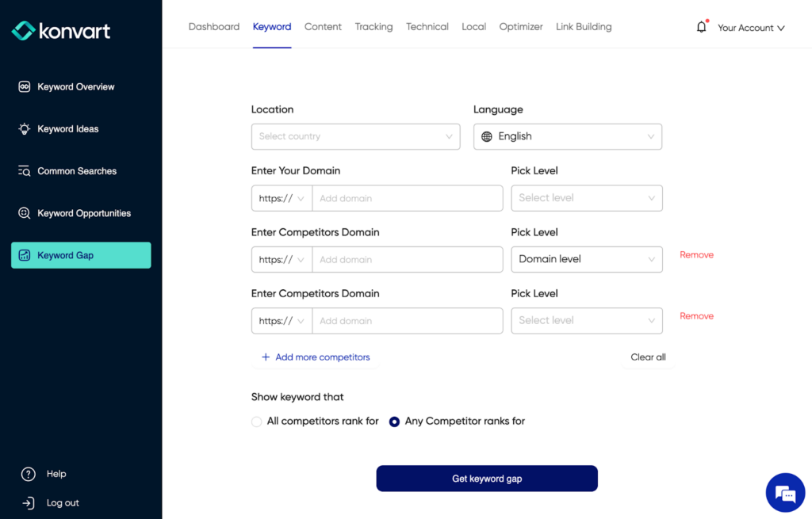
Task: Enable All competitors rank for option
Action: tap(256, 422)
